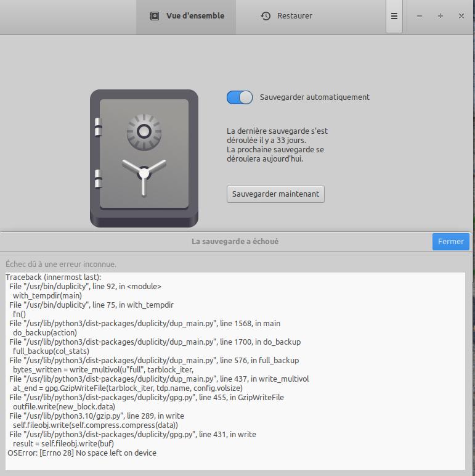This screenshot has height=476, width=475.
Task: Click the 'Traceback (innermost last):' line
Action: point(54,277)
